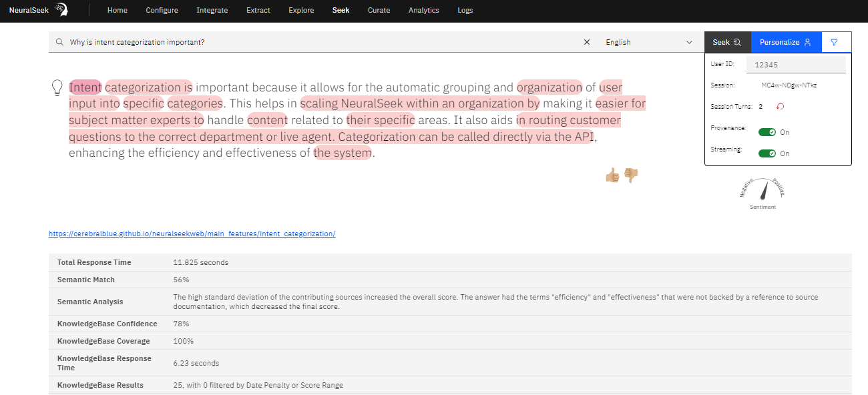
Task: Open the intent_categorization source URL link
Action: coord(192,234)
